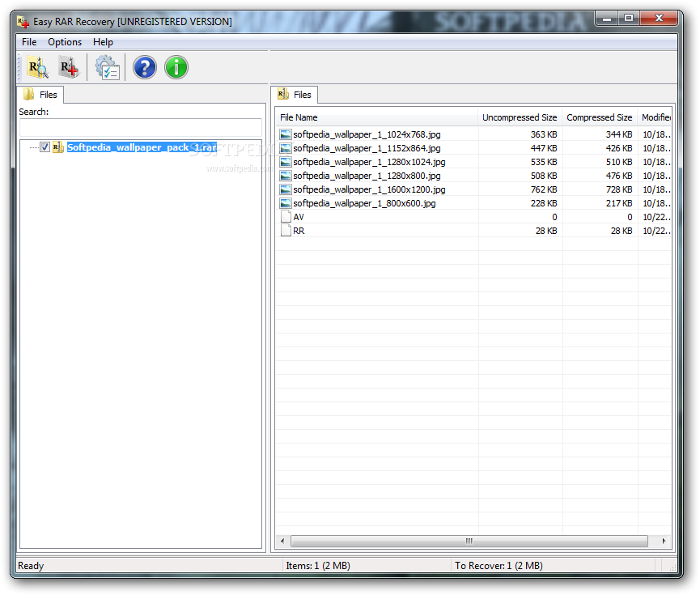
Task: Click the 762 KB uncompressed size cell
Action: (x=544, y=190)
